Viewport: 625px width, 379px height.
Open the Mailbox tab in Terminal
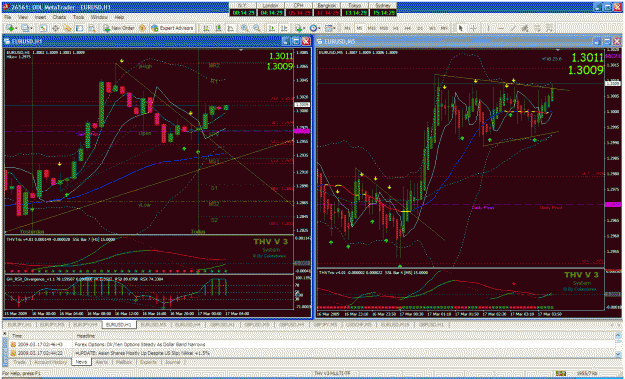(124, 362)
